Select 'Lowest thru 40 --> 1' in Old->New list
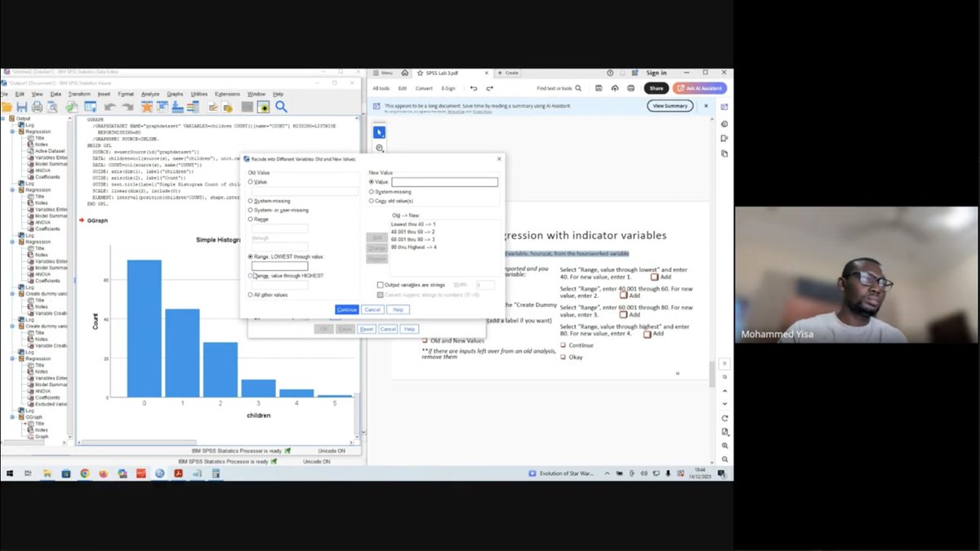This screenshot has height=551, width=980. [413, 224]
